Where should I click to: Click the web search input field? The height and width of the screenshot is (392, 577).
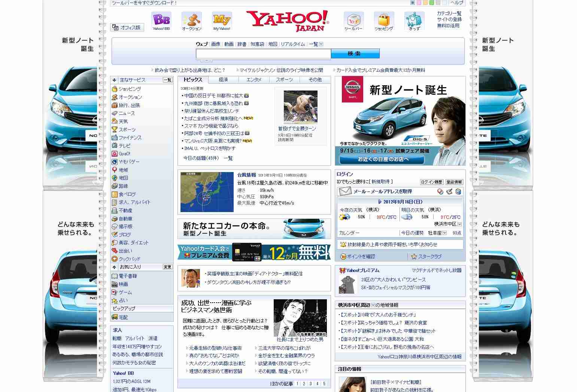coord(263,54)
